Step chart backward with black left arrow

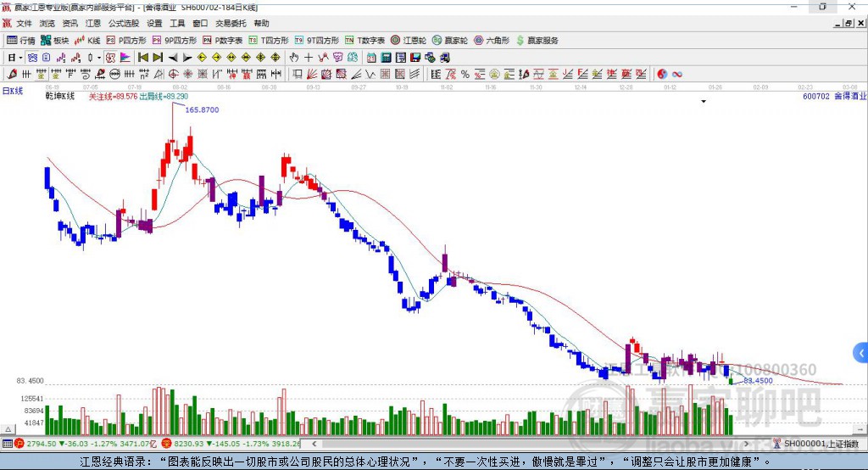tap(173, 58)
